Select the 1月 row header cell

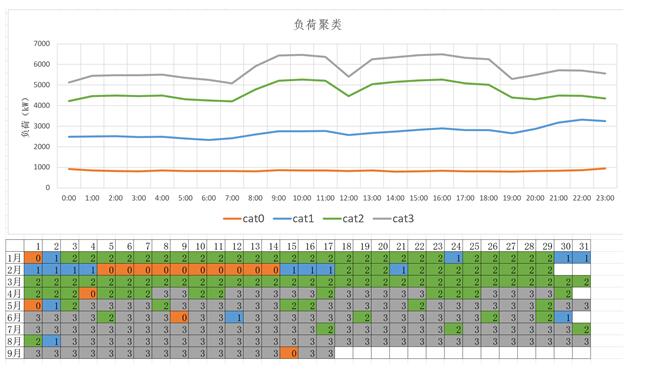15,257
